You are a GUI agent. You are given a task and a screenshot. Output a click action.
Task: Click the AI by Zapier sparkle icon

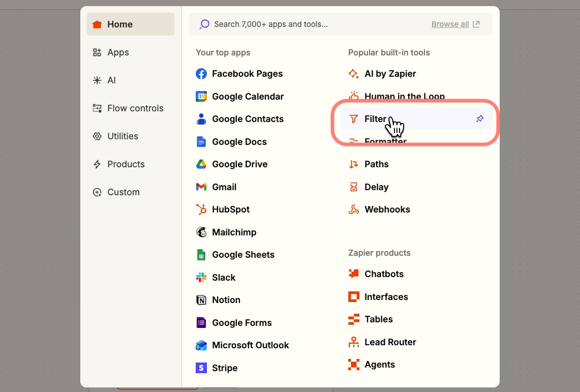click(354, 74)
